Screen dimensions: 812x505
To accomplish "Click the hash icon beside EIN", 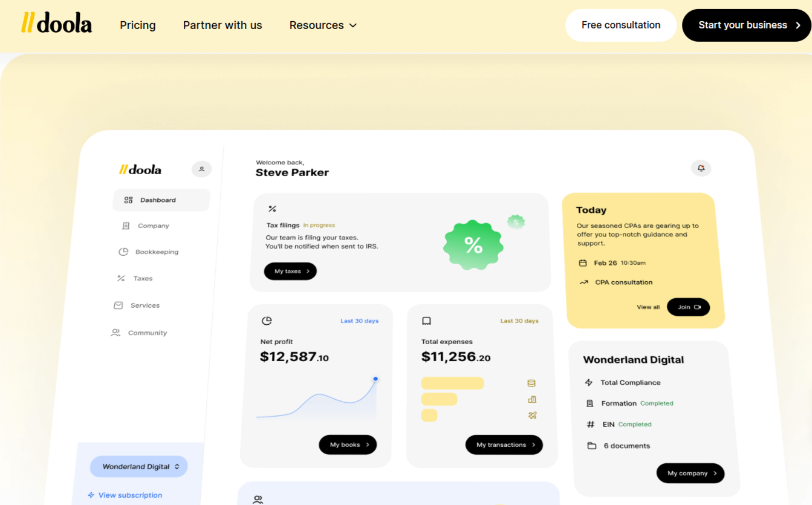I will pyautogui.click(x=591, y=425).
